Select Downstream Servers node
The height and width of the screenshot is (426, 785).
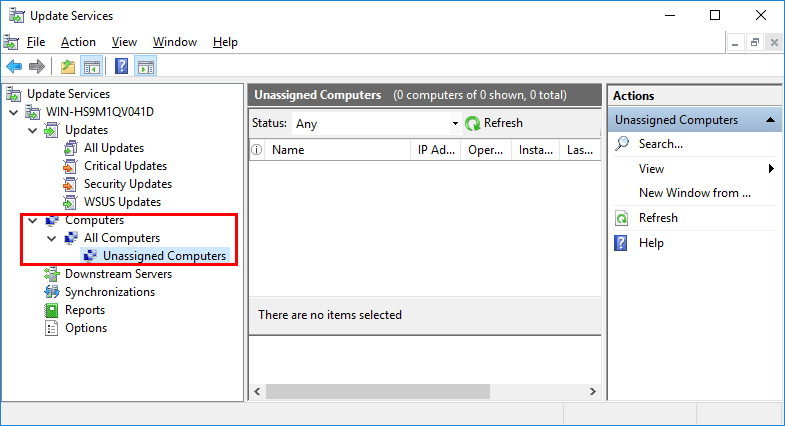(118, 274)
